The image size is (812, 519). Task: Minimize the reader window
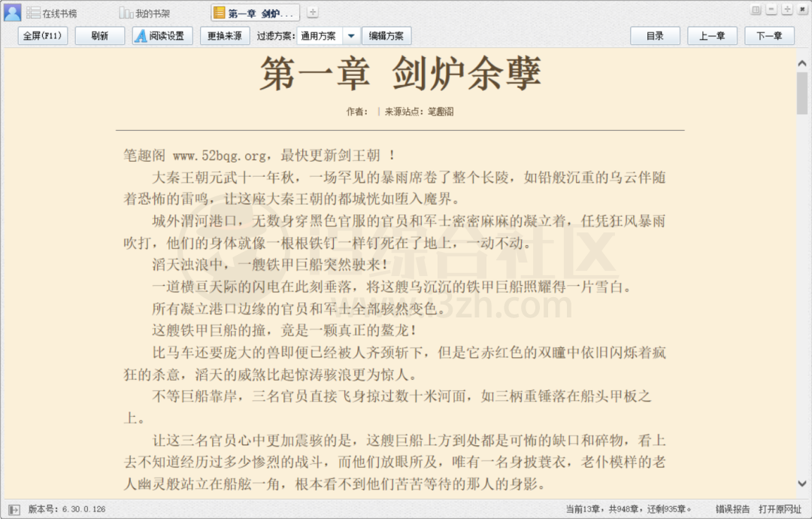(771, 10)
